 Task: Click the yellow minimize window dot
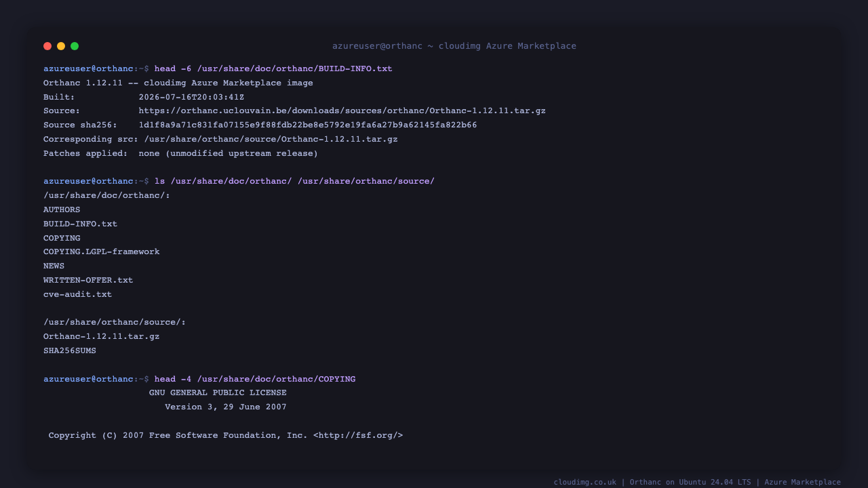click(x=61, y=46)
